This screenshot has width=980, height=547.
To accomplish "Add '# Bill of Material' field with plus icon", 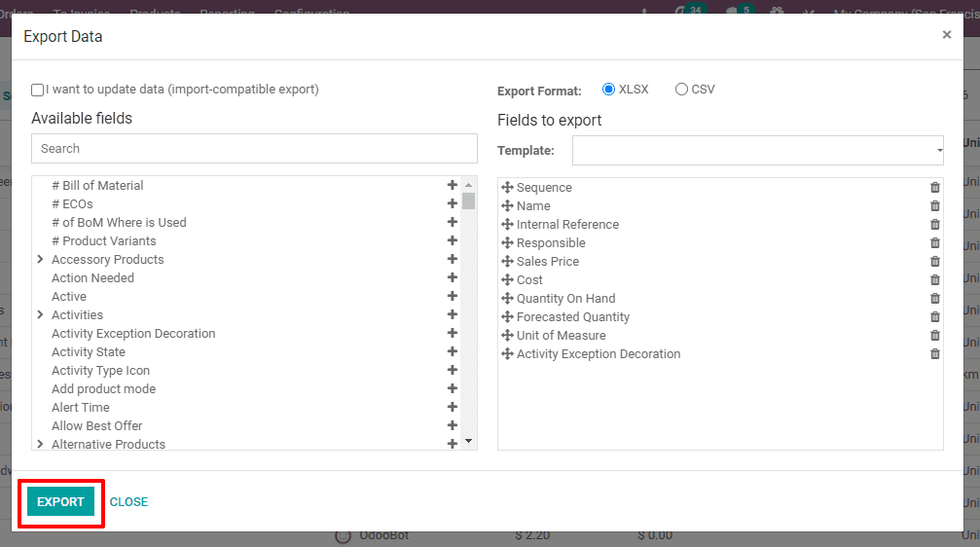I will (x=453, y=185).
